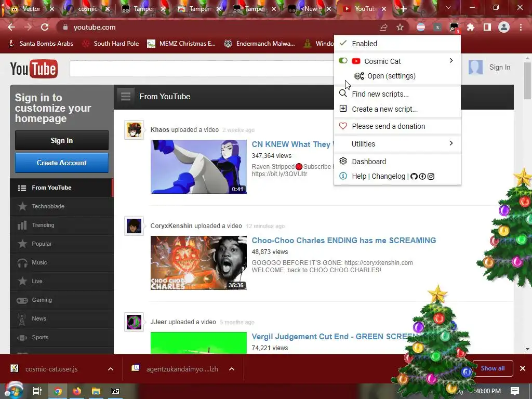Open options arrow for cosmic-cat.user.js download
532x399 pixels.
pyautogui.click(x=111, y=369)
